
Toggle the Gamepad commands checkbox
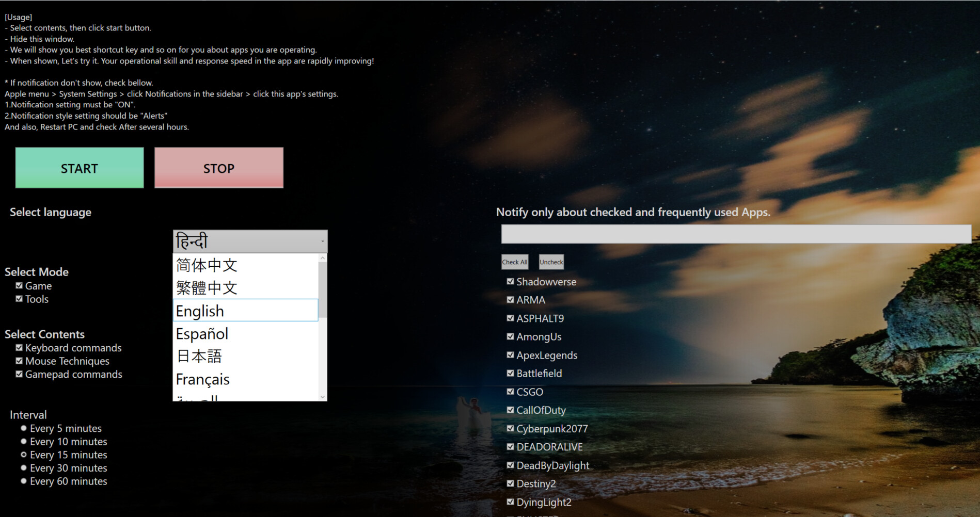pyautogui.click(x=19, y=374)
